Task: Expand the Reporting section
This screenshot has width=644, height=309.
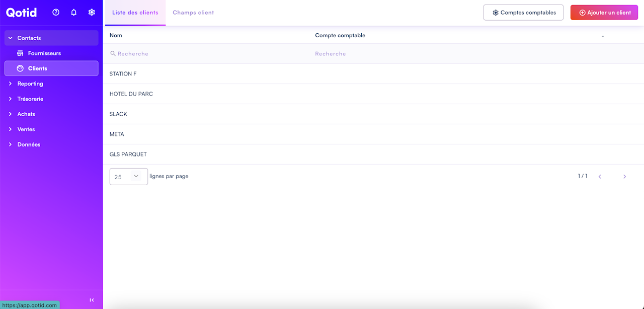Action: click(51, 84)
